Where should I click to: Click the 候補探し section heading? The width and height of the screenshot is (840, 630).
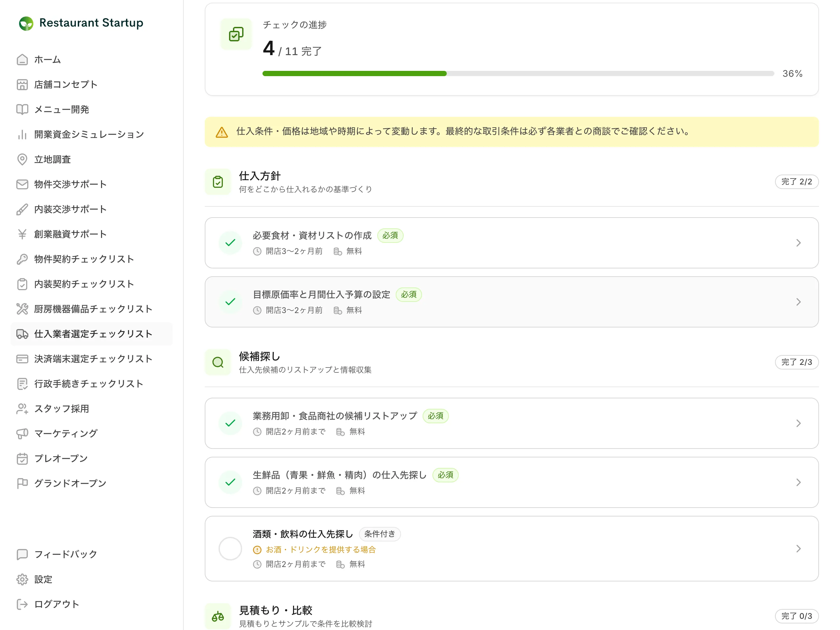[259, 356]
